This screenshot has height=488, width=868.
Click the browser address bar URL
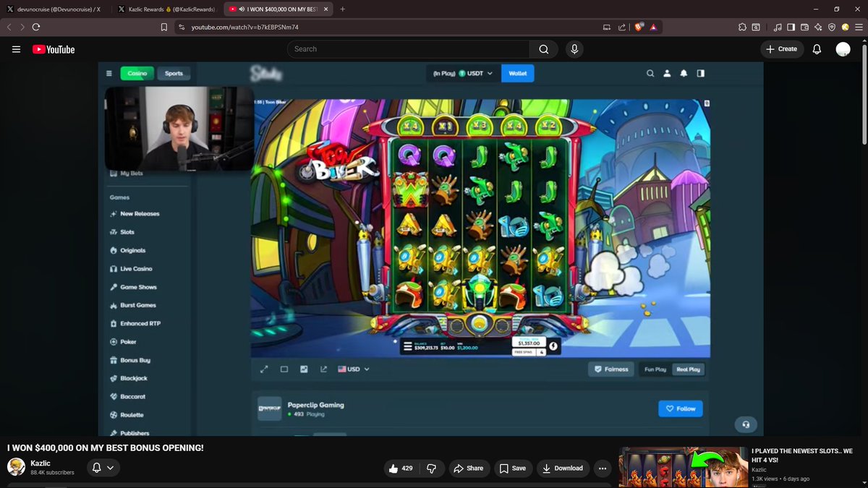point(244,27)
